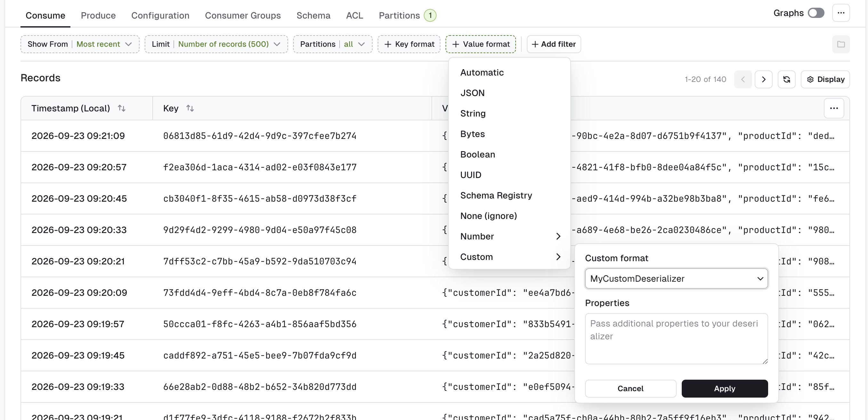
Task: Open the Schema tab
Action: (x=313, y=15)
